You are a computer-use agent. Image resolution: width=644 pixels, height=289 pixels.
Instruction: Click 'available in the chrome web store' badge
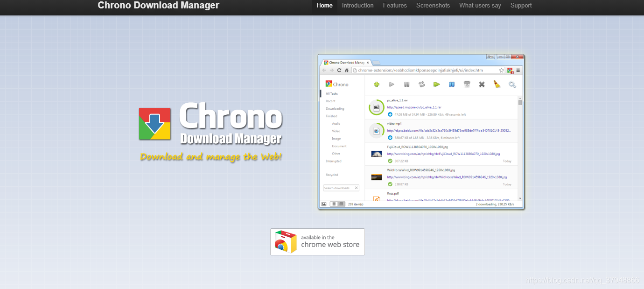click(x=317, y=242)
